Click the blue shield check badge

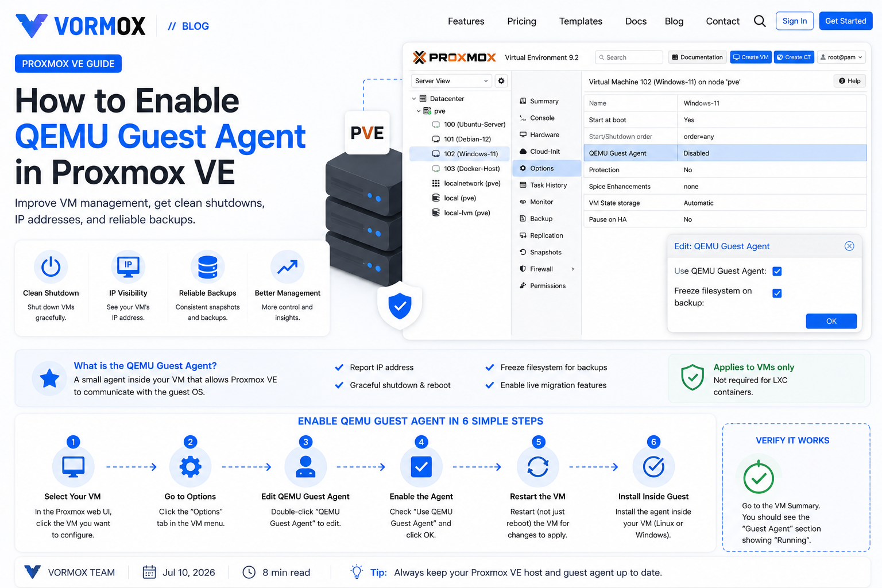click(400, 305)
